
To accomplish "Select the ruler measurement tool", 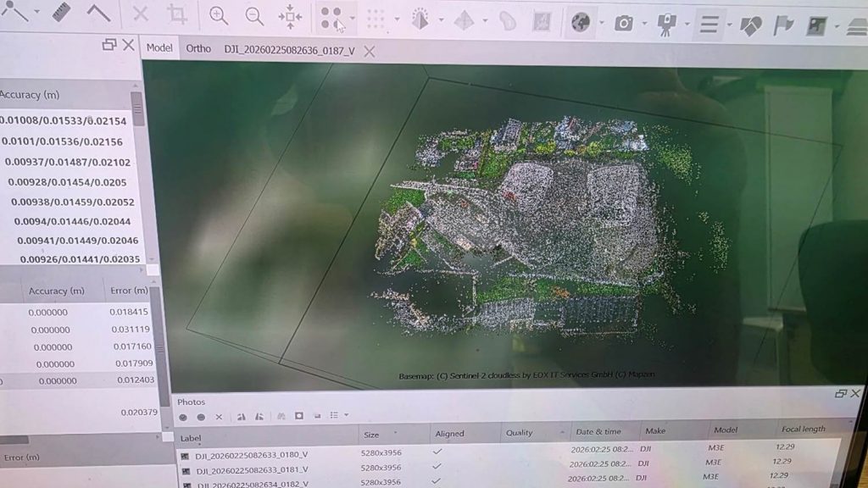I will pyautogui.click(x=61, y=13).
